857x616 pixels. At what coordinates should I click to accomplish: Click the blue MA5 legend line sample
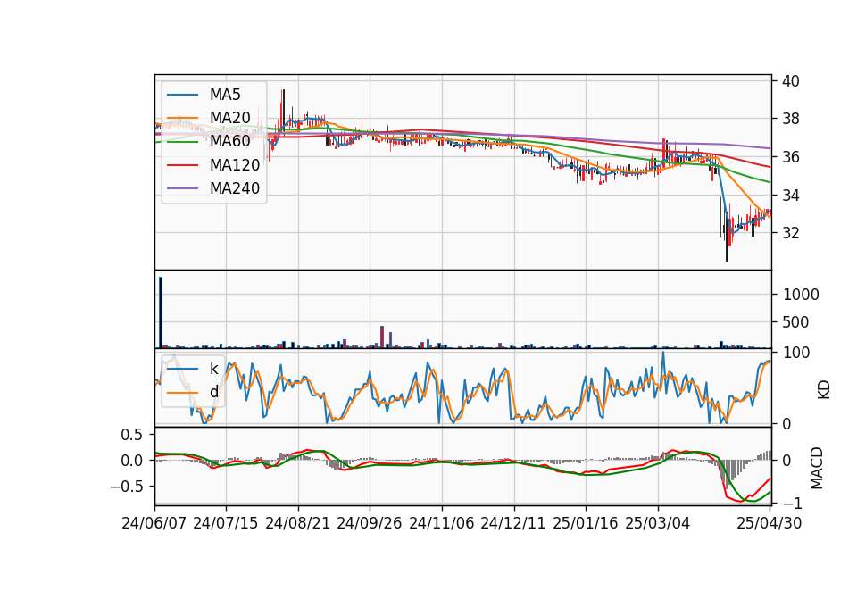(182, 95)
